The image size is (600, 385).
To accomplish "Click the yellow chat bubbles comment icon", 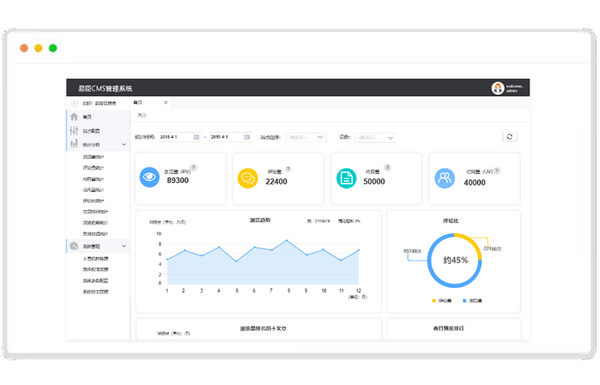I will tap(248, 178).
